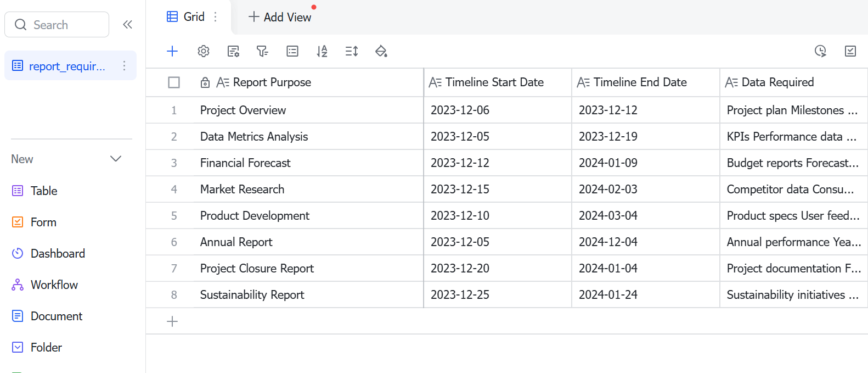The height and width of the screenshot is (373, 868).
Task: Create a new Form
Action: tap(34, 222)
